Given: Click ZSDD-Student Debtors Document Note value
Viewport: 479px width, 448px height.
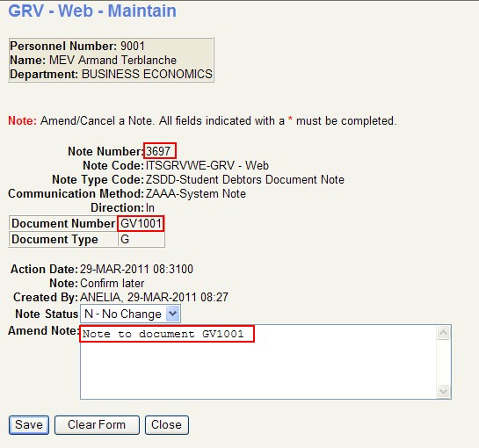Looking at the screenshot, I should pos(245,179).
